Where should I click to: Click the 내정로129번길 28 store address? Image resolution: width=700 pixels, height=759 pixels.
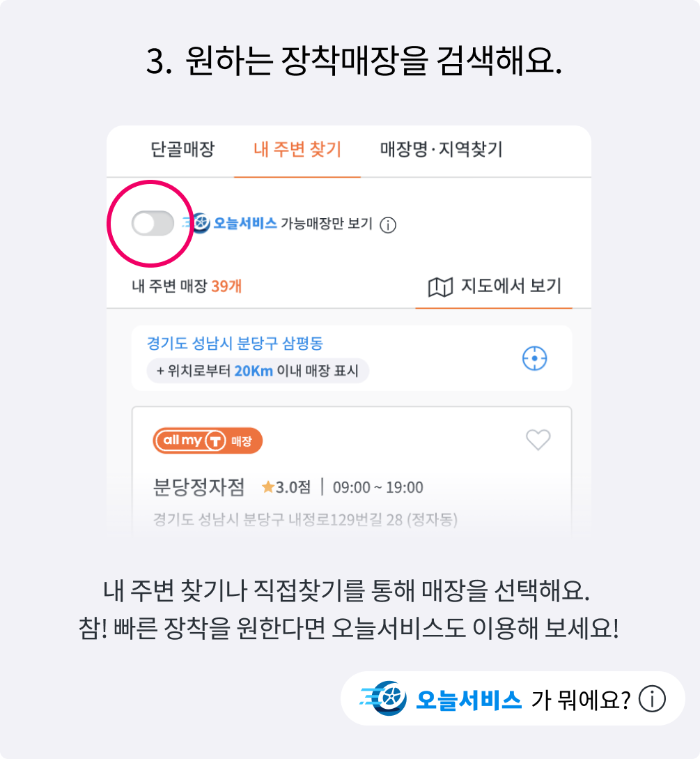(x=305, y=520)
